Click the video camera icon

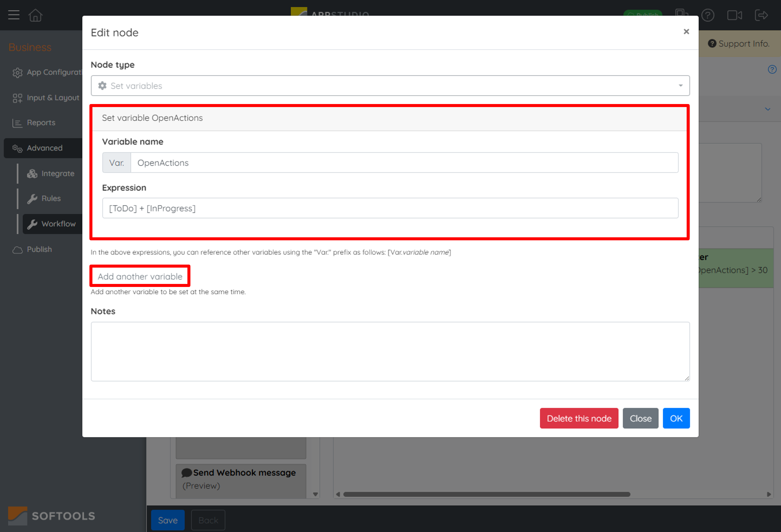coord(734,15)
